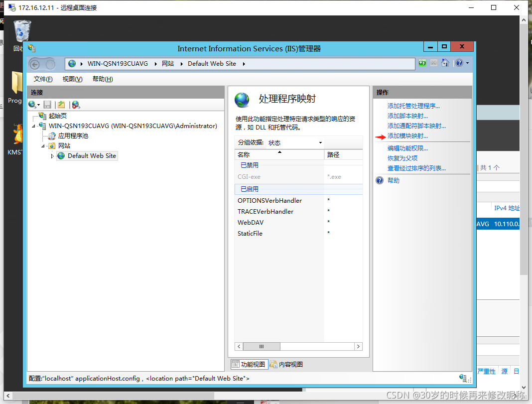The image size is (532, 404).
Task: Click 添加通配符脚本映射... action
Action: coord(416,126)
